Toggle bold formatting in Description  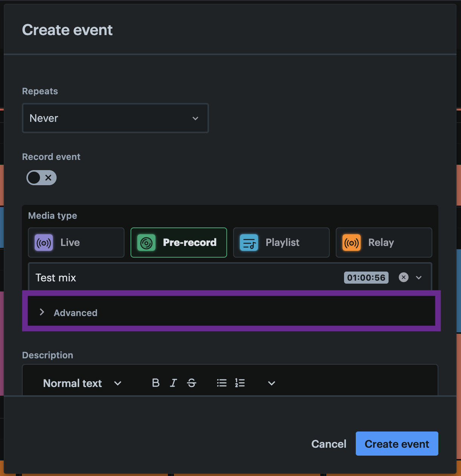pos(156,383)
